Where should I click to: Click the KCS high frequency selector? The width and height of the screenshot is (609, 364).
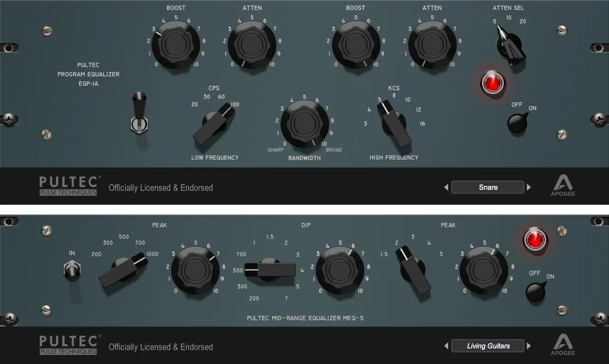click(x=394, y=123)
